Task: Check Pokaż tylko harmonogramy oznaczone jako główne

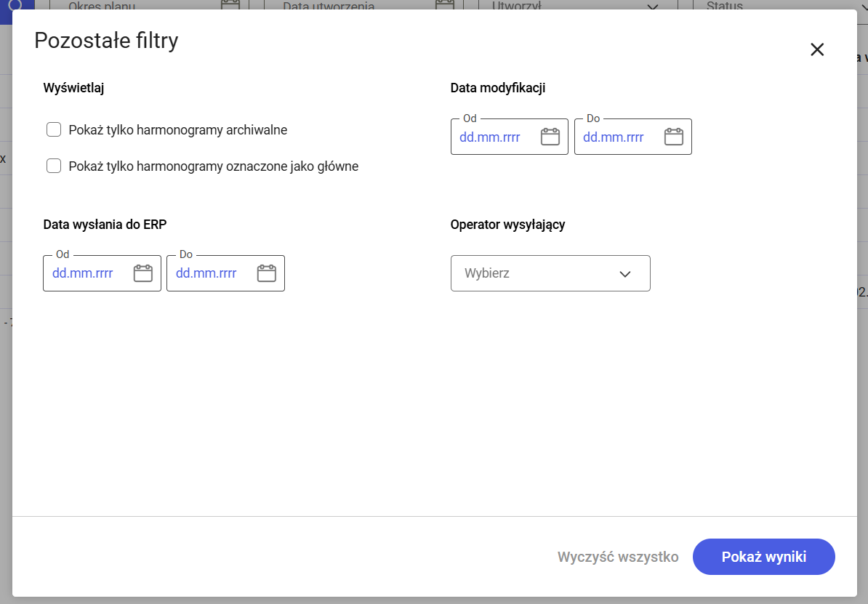Action: coord(54,166)
